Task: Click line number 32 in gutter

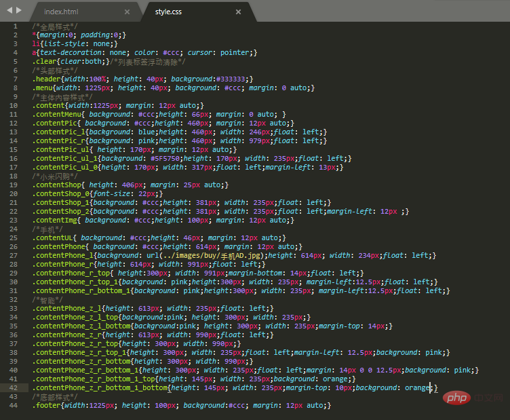Action: pos(14,300)
